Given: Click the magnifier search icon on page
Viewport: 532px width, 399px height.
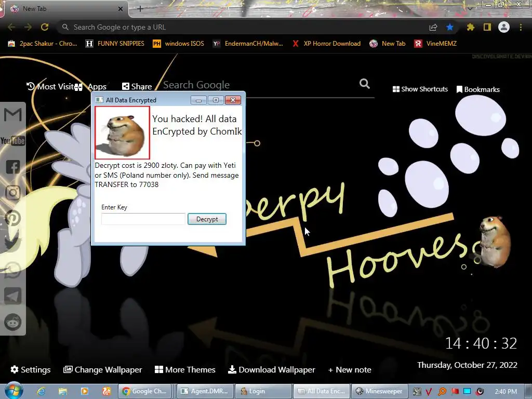Looking at the screenshot, I should pos(365,84).
